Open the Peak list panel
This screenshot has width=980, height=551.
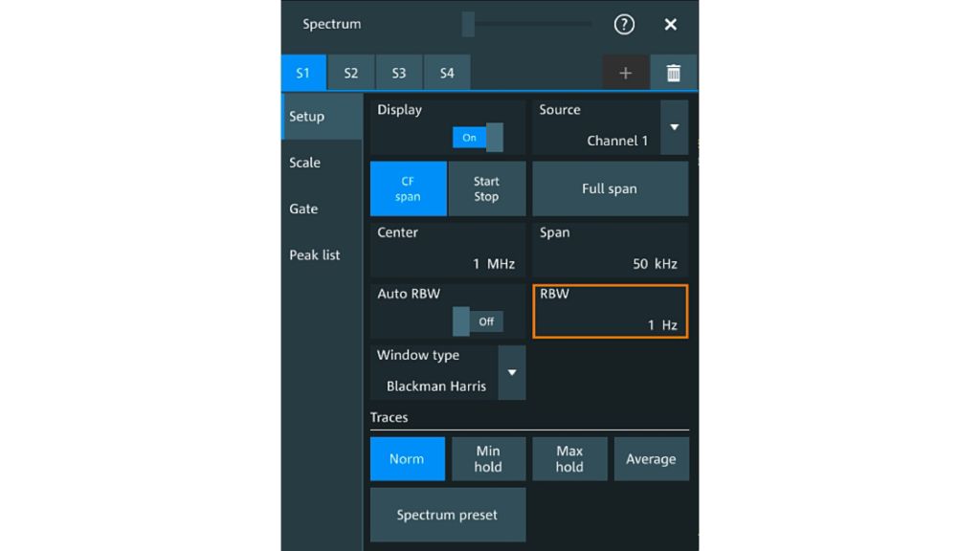click(316, 254)
